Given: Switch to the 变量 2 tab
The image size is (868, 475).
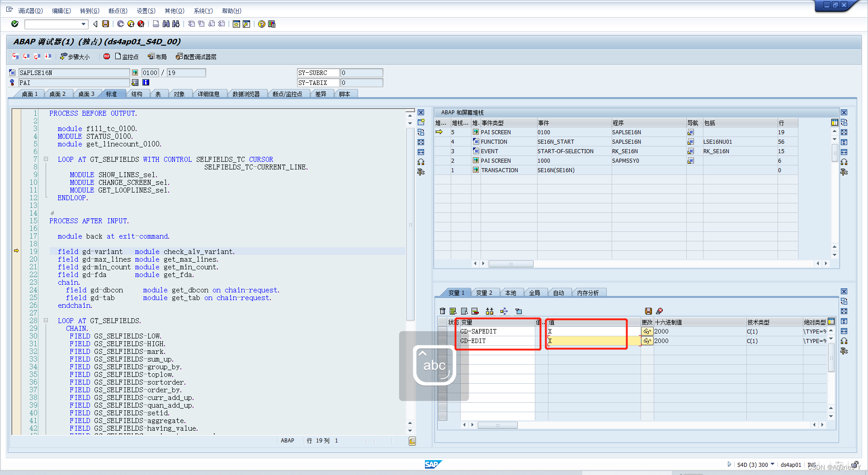Looking at the screenshot, I should (484, 293).
